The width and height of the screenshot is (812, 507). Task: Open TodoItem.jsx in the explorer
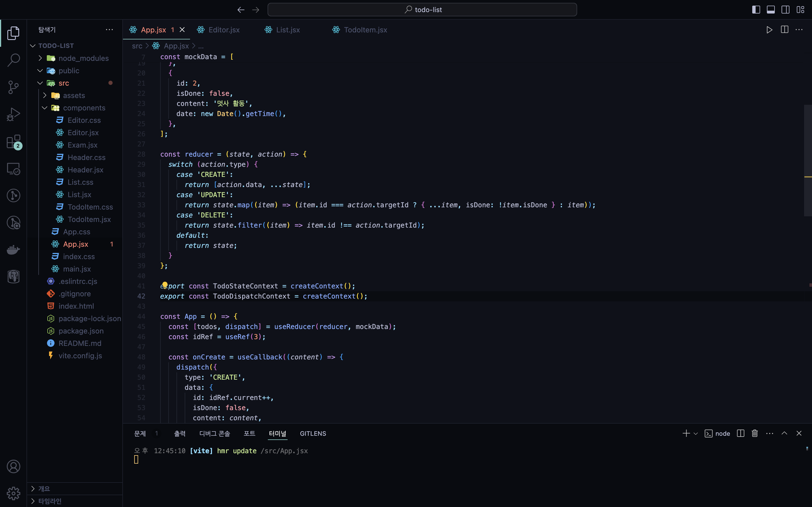pyautogui.click(x=89, y=219)
